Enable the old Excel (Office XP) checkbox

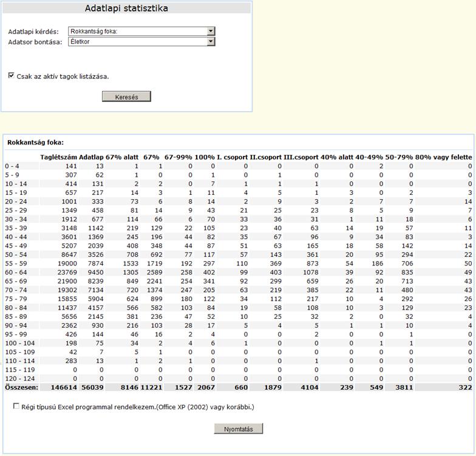[x=16, y=406]
